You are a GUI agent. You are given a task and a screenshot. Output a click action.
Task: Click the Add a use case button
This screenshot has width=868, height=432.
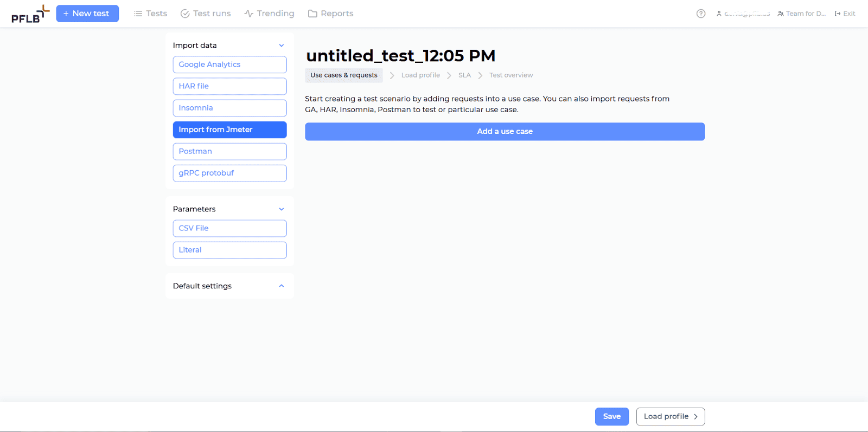tap(505, 132)
